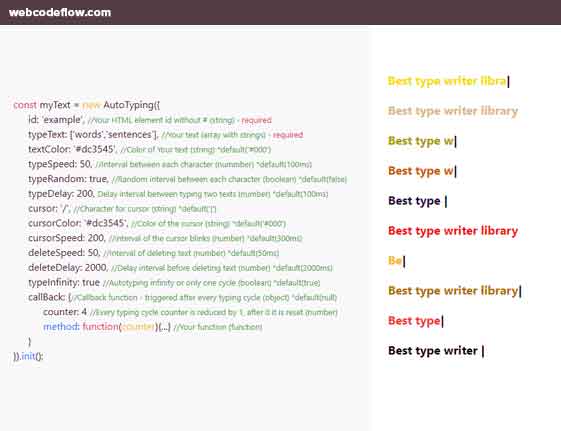Click the 'Every typing cycle counter' comment
Image resolution: width=561 pixels, height=431 pixels.
pos(214,313)
